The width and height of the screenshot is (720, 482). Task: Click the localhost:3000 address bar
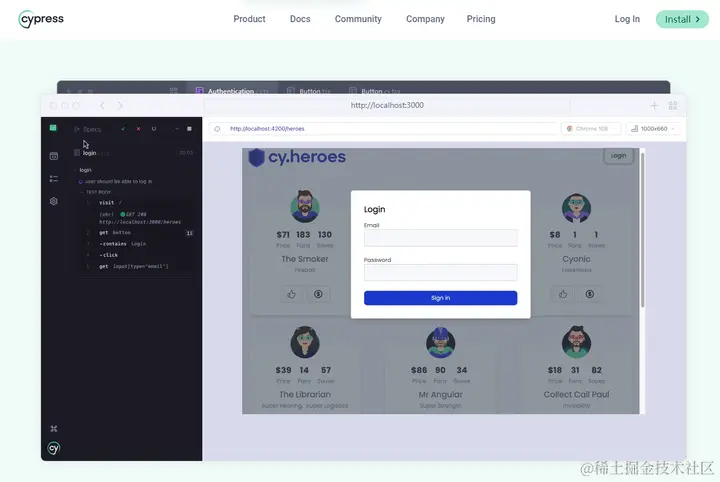tap(387, 105)
